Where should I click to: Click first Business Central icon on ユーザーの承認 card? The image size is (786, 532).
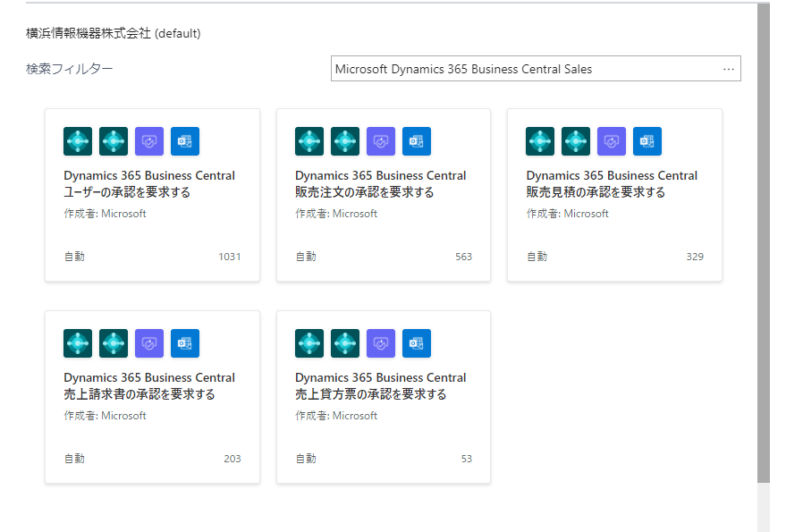pyautogui.click(x=78, y=141)
